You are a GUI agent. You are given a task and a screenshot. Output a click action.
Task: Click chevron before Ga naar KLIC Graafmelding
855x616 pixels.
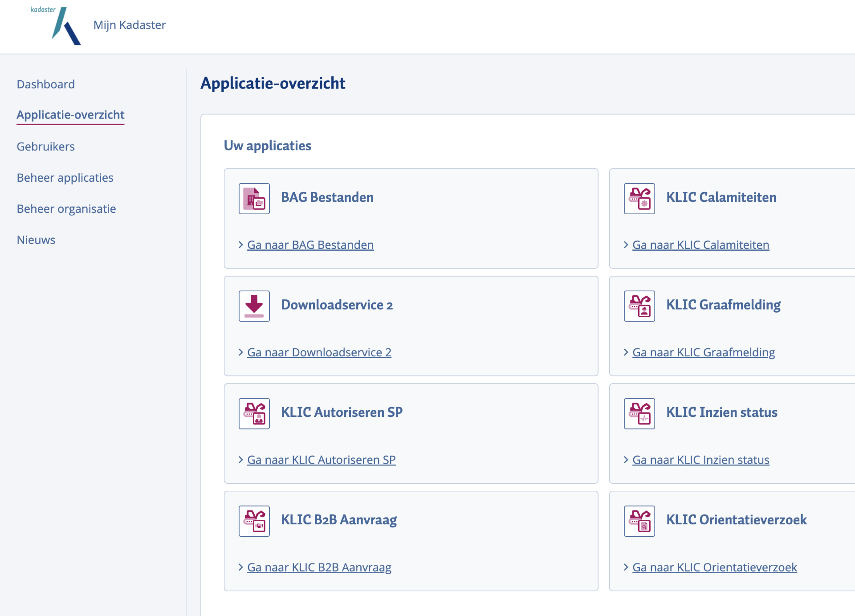point(626,352)
